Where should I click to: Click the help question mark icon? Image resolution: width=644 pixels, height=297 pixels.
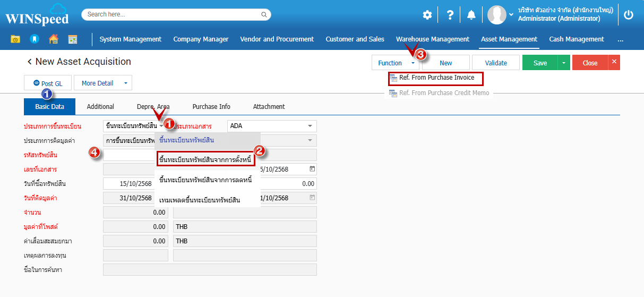[450, 15]
